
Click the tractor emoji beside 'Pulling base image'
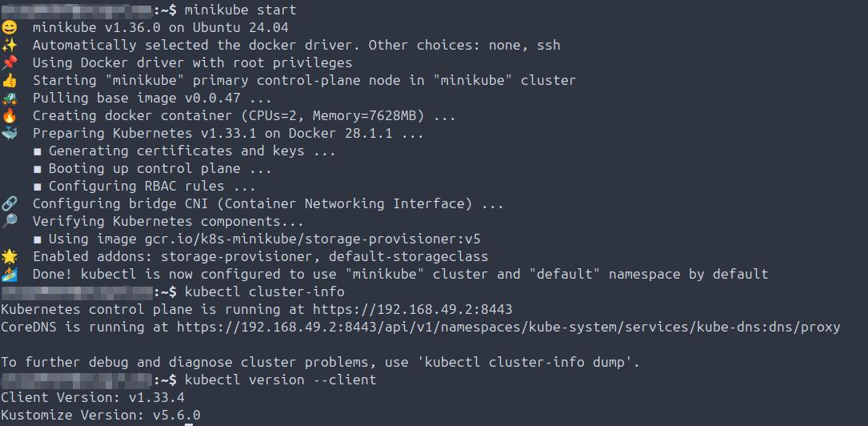(9, 98)
